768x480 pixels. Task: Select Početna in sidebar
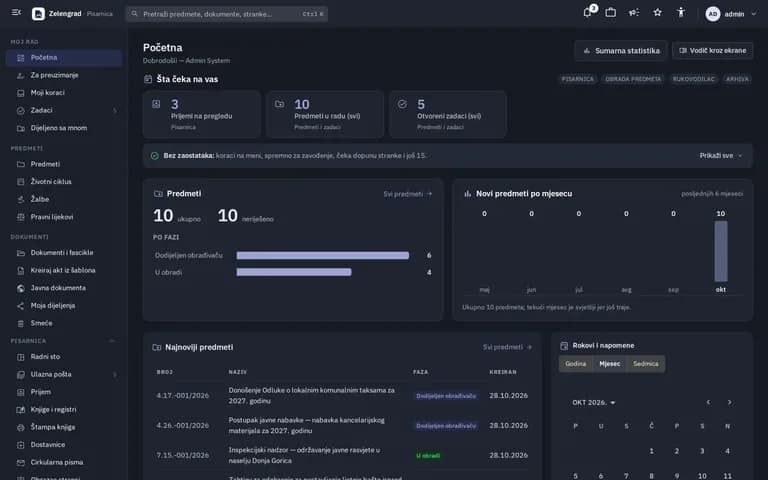point(64,58)
